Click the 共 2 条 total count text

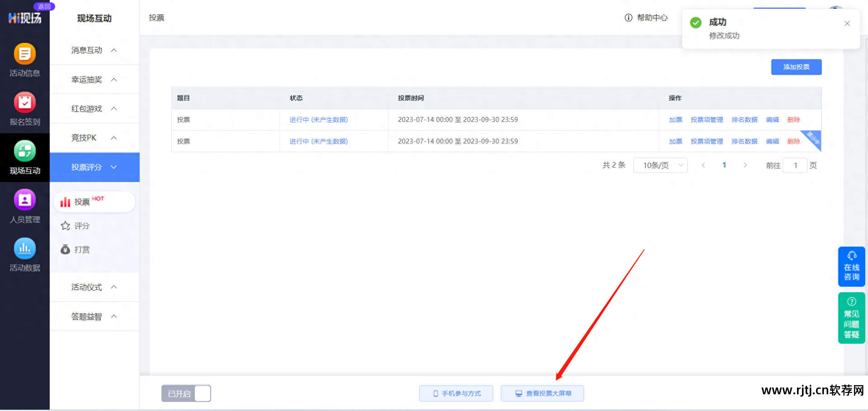point(614,165)
